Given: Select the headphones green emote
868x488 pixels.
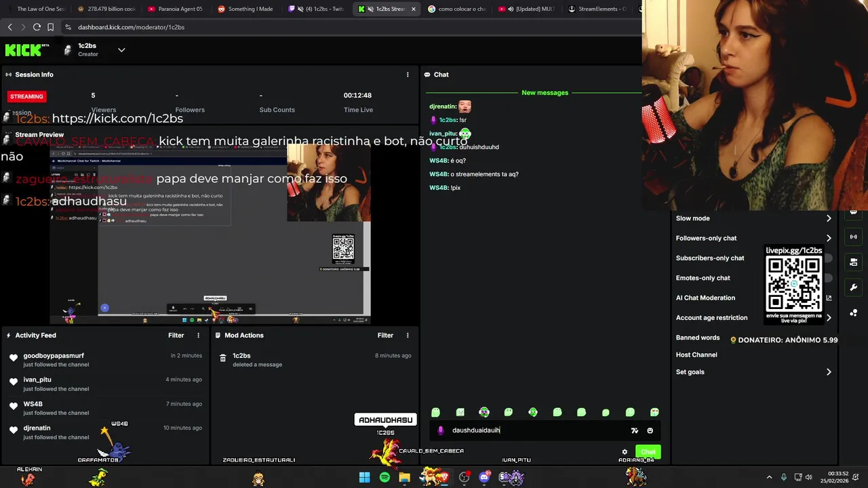Looking at the screenshot, I should tap(484, 412).
